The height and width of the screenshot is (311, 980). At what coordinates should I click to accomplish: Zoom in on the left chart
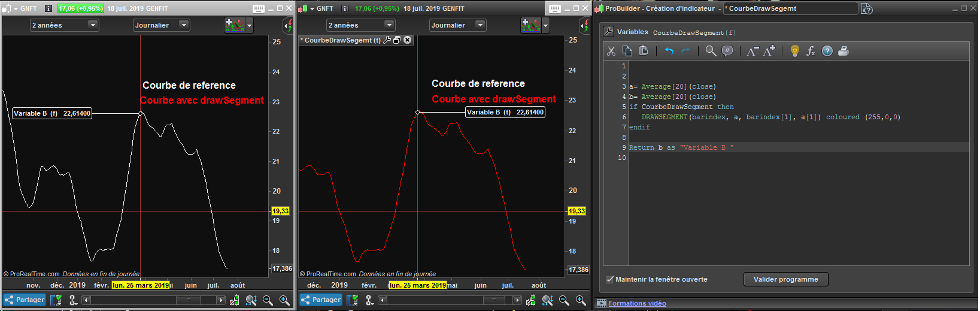284,300
